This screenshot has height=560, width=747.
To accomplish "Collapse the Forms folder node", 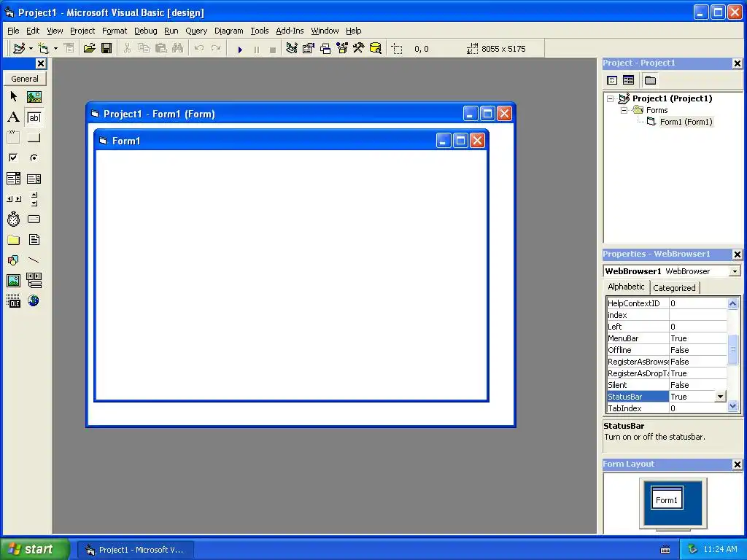I will click(x=624, y=111).
